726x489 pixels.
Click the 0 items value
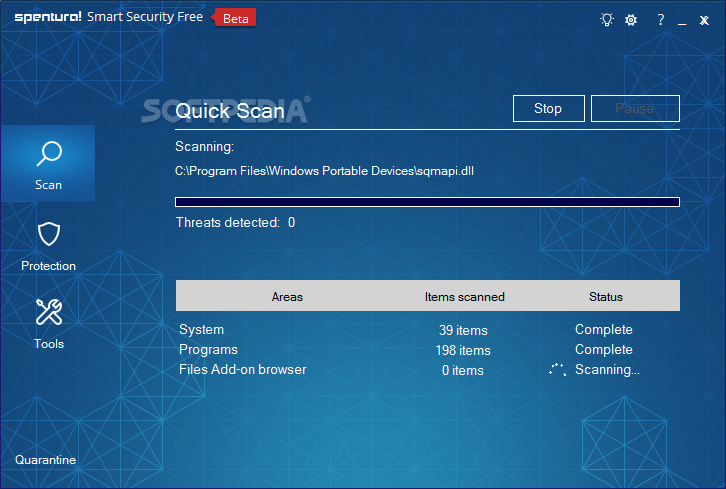pos(463,370)
